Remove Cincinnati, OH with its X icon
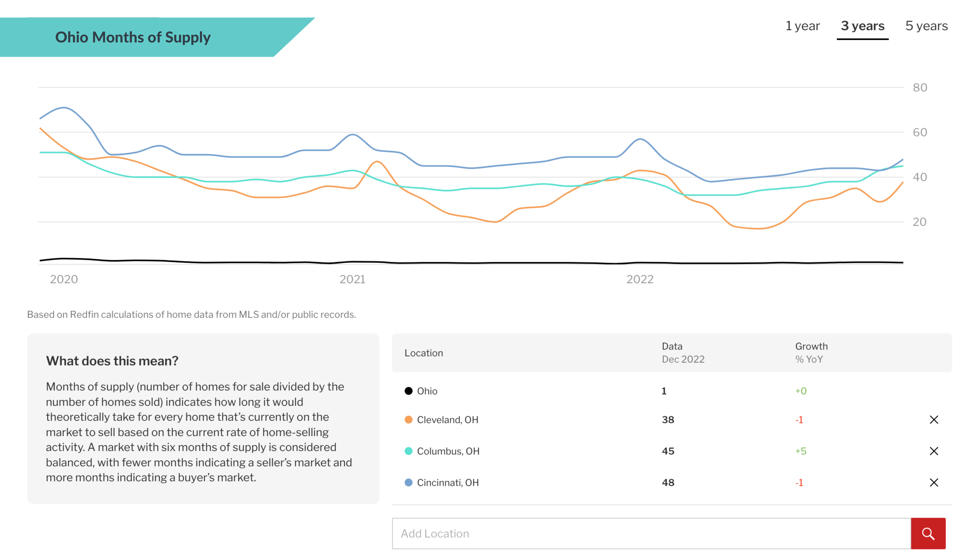This screenshot has height=560, width=980. coord(933,482)
